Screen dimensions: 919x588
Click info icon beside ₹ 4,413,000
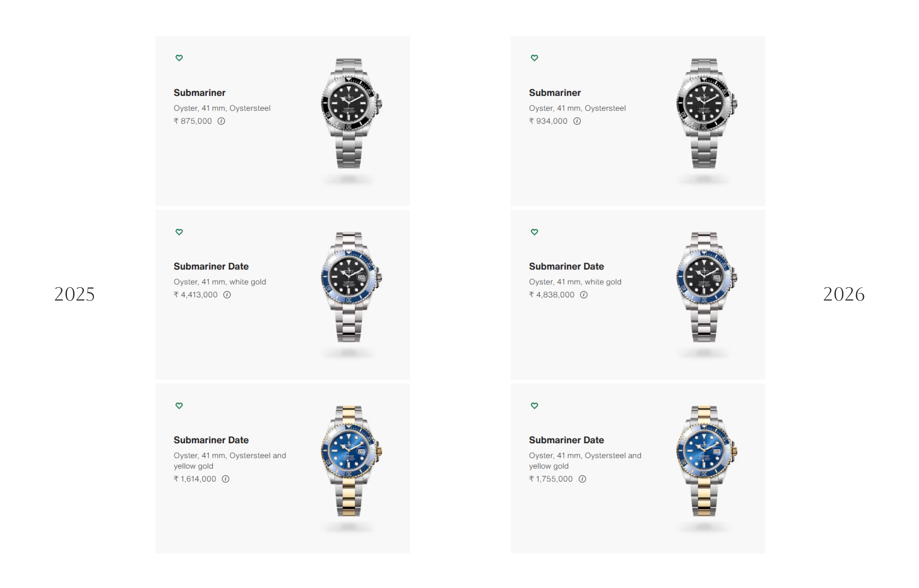pos(227,295)
